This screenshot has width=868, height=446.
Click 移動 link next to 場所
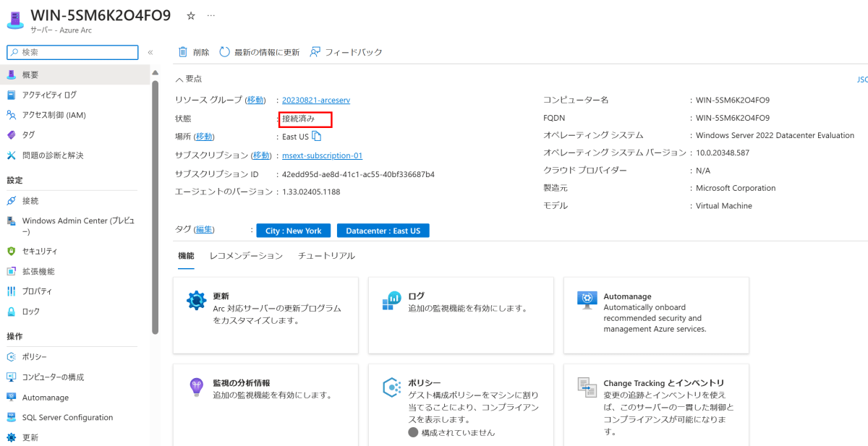coord(205,137)
